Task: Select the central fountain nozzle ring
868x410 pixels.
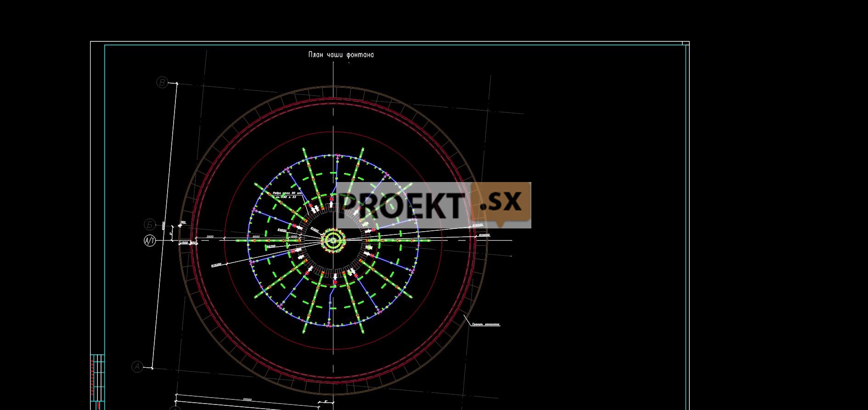Action: tap(333, 240)
